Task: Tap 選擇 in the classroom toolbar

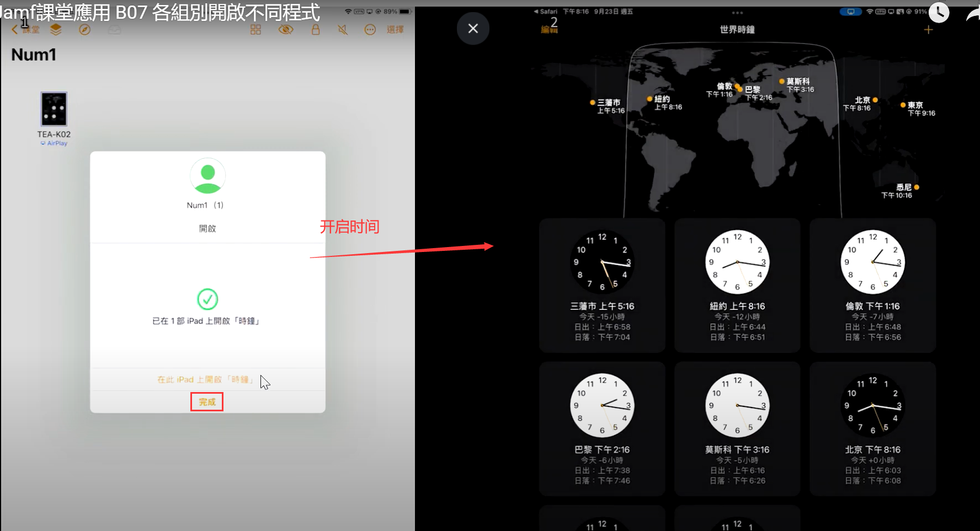Action: 395,30
